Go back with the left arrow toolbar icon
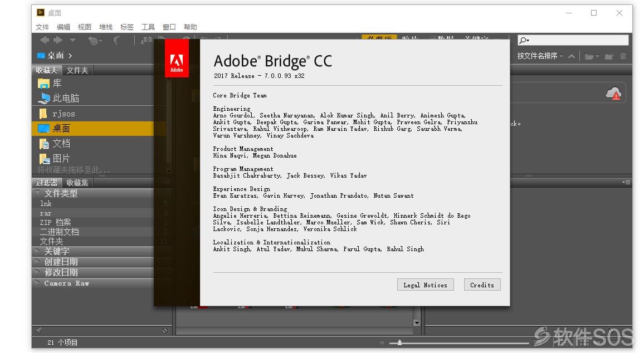The height and width of the screenshot is (353, 644). (45, 40)
